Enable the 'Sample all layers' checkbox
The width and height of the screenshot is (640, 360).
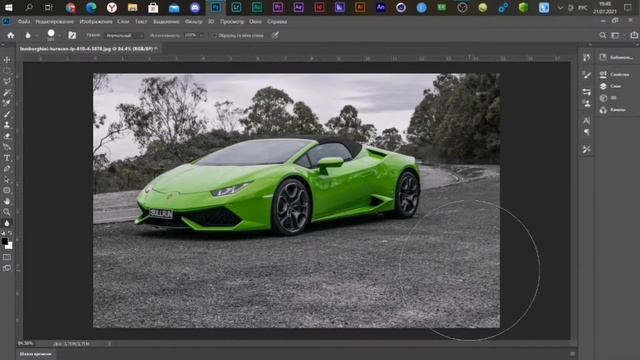pyautogui.click(x=214, y=36)
